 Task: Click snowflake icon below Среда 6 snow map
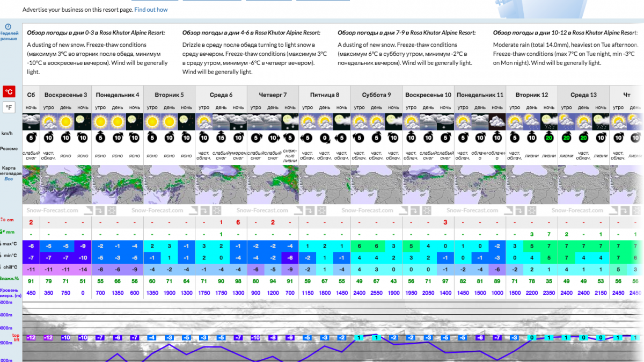click(216, 211)
